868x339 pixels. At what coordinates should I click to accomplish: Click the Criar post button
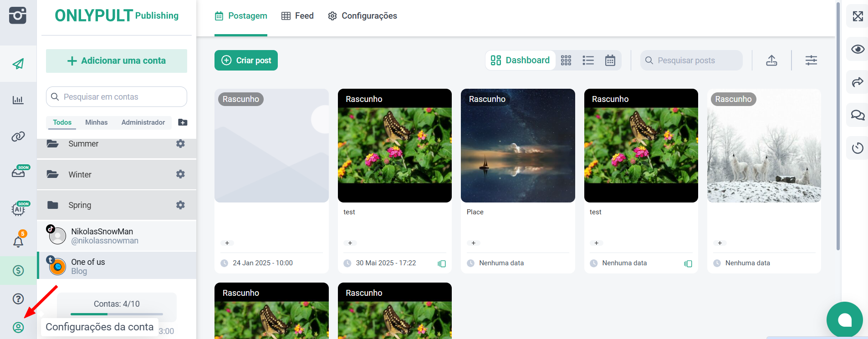pos(246,61)
